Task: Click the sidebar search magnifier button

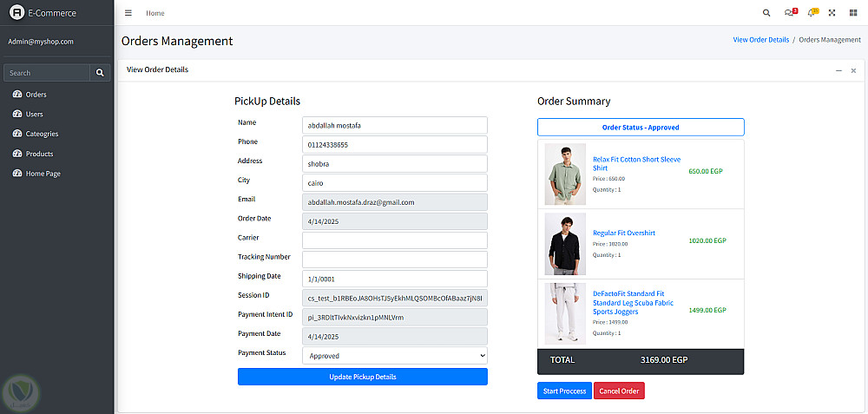Action: [100, 73]
